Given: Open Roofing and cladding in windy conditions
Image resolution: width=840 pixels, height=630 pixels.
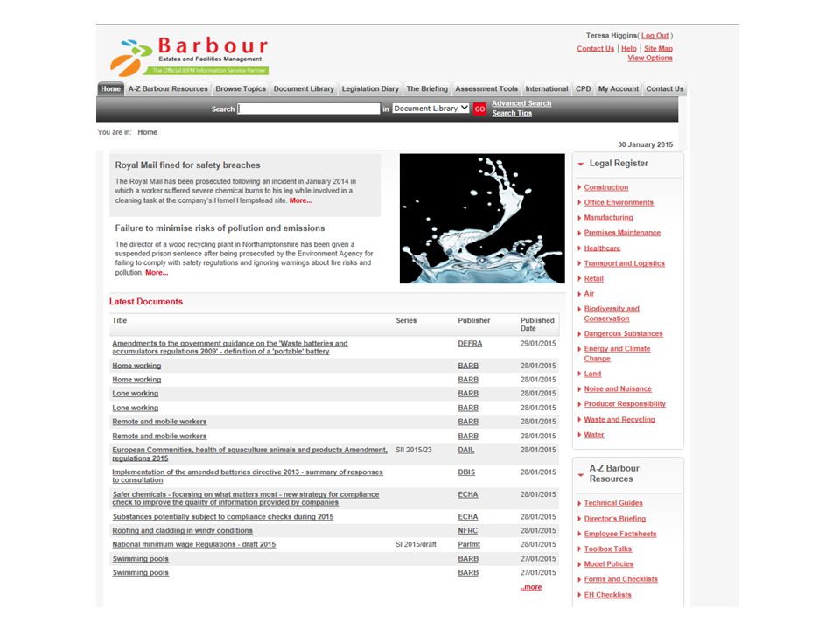Looking at the screenshot, I should coord(182,531).
